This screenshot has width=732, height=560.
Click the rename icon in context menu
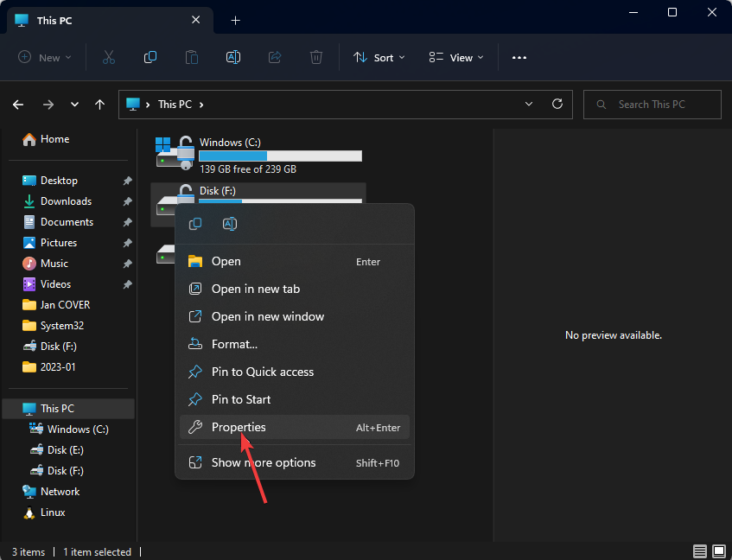point(230,224)
